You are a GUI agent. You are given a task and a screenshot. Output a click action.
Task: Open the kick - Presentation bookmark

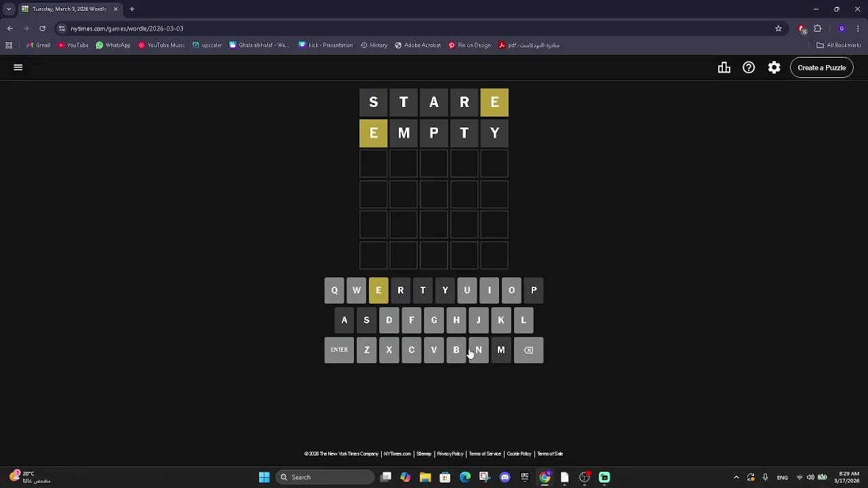pyautogui.click(x=326, y=45)
